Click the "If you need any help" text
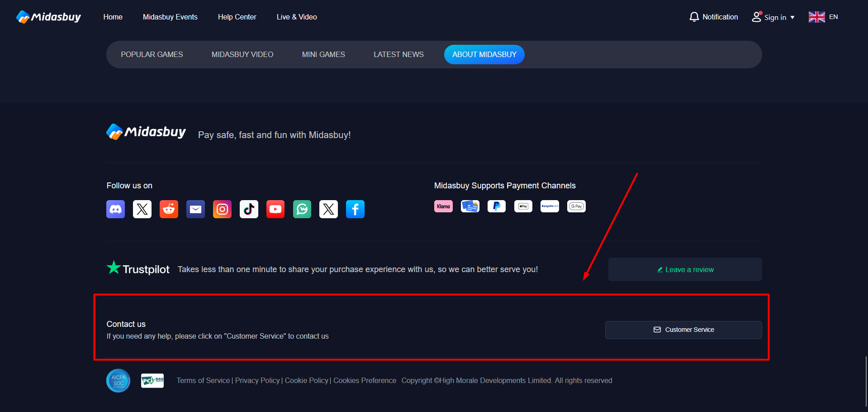 [x=218, y=336]
